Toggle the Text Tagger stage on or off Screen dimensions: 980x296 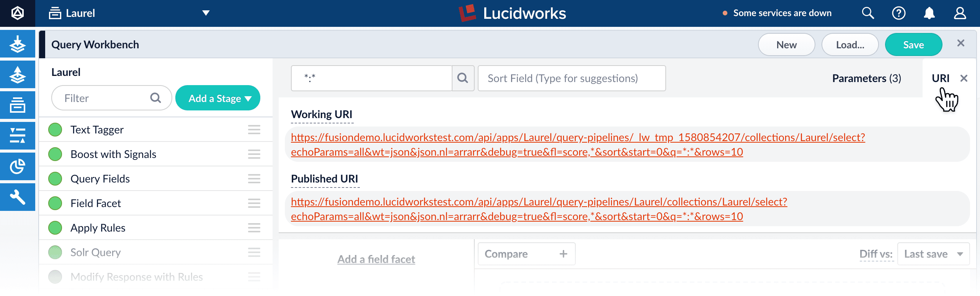tap(55, 130)
